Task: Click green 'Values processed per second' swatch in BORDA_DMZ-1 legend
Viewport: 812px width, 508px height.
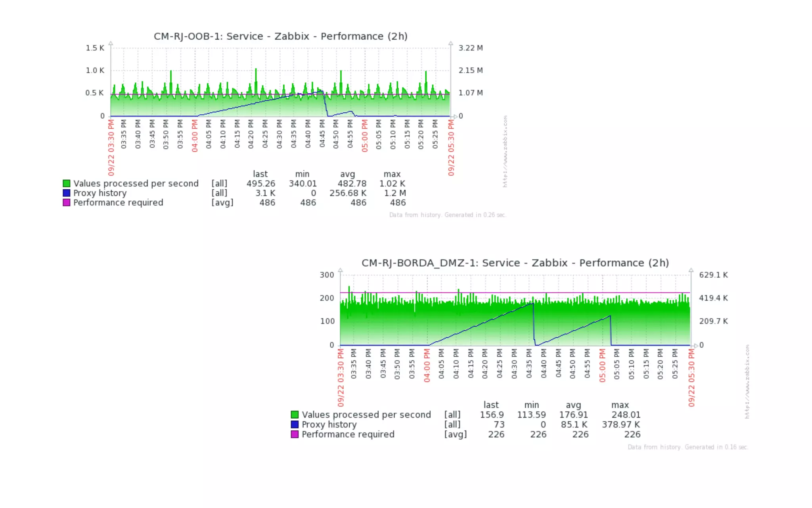Action: coord(295,415)
